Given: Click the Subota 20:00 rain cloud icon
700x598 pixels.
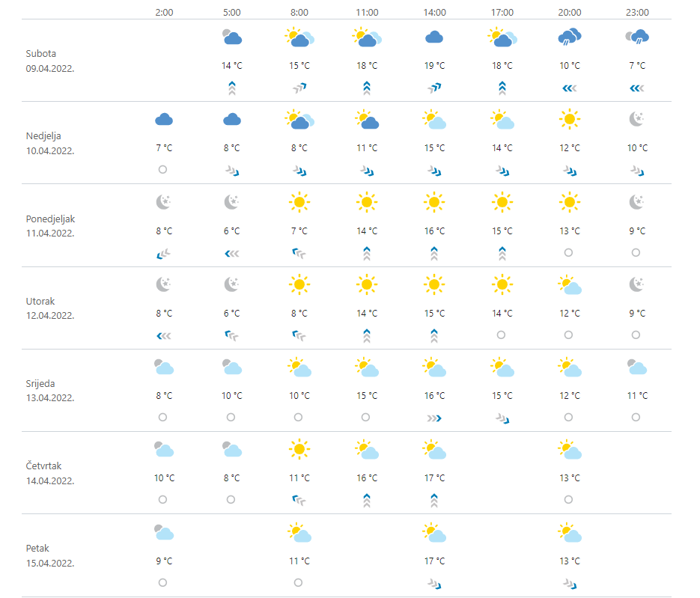Looking at the screenshot, I should [570, 37].
